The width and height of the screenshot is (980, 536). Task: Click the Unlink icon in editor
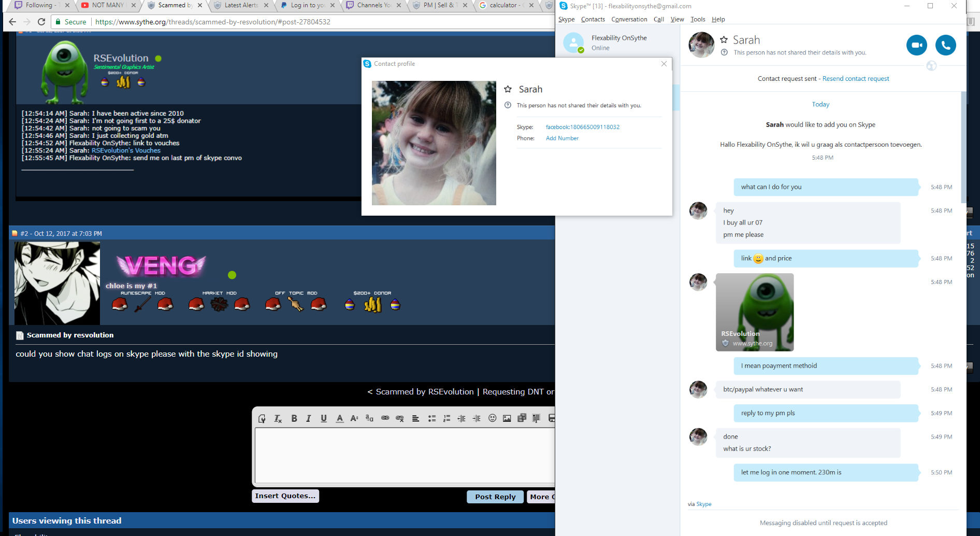[x=400, y=418]
